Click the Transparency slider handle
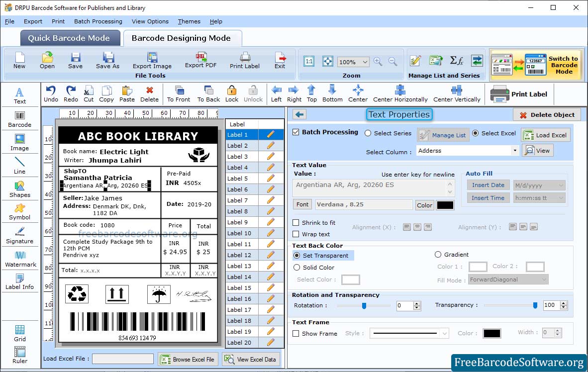Viewport: 588px width, 372px height. coord(535,306)
